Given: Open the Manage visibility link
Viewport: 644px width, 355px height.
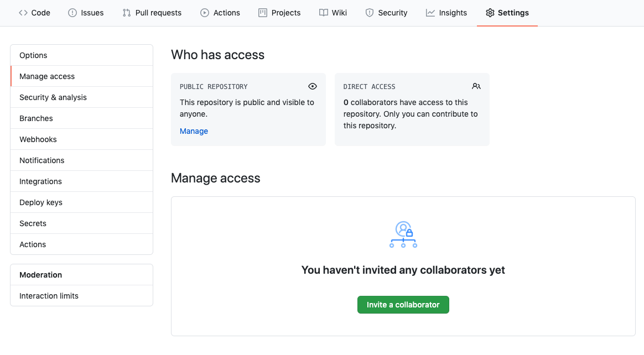Looking at the screenshot, I should (x=194, y=131).
